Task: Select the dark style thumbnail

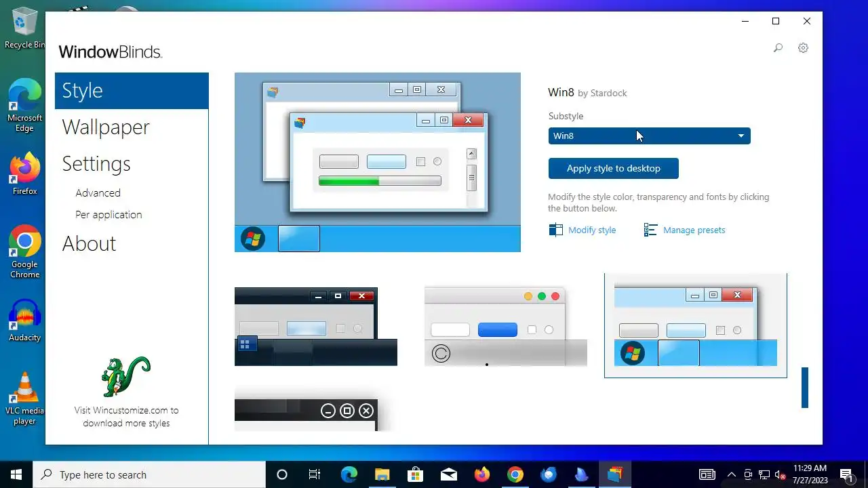Action: pyautogui.click(x=316, y=327)
